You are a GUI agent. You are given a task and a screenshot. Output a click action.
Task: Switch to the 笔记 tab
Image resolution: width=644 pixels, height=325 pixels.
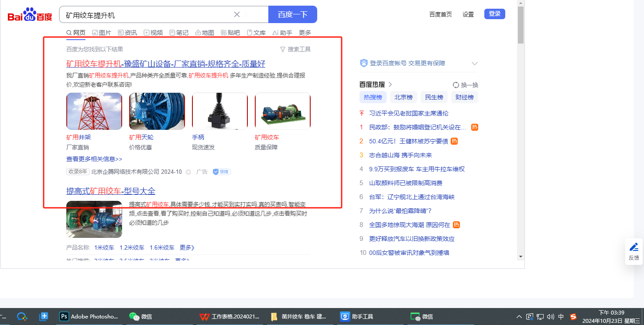click(179, 33)
